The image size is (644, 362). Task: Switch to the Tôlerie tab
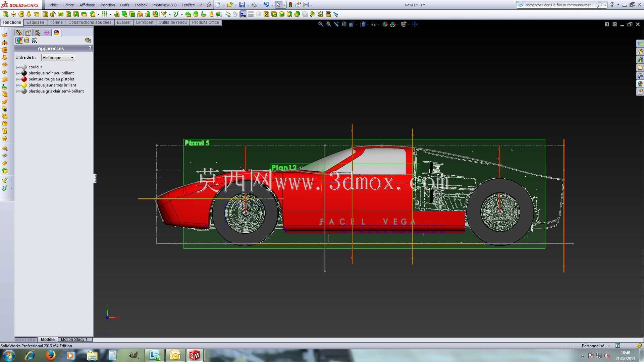coord(56,22)
